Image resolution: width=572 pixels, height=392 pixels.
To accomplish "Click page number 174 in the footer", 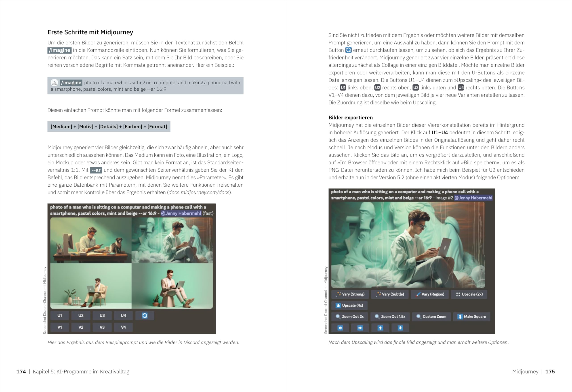I will 21,371.
